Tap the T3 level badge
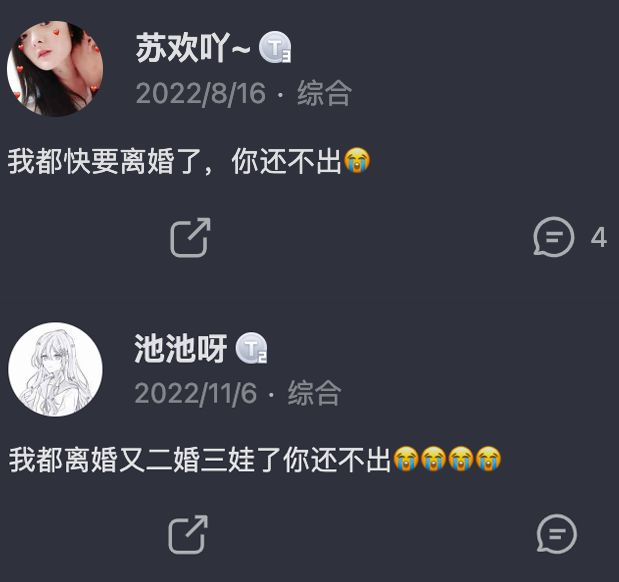 [275, 47]
